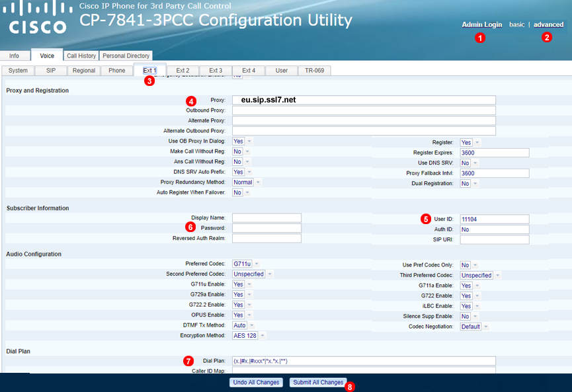
Task: Click the Proxy Fallback Intvl field
Action: tap(494, 173)
